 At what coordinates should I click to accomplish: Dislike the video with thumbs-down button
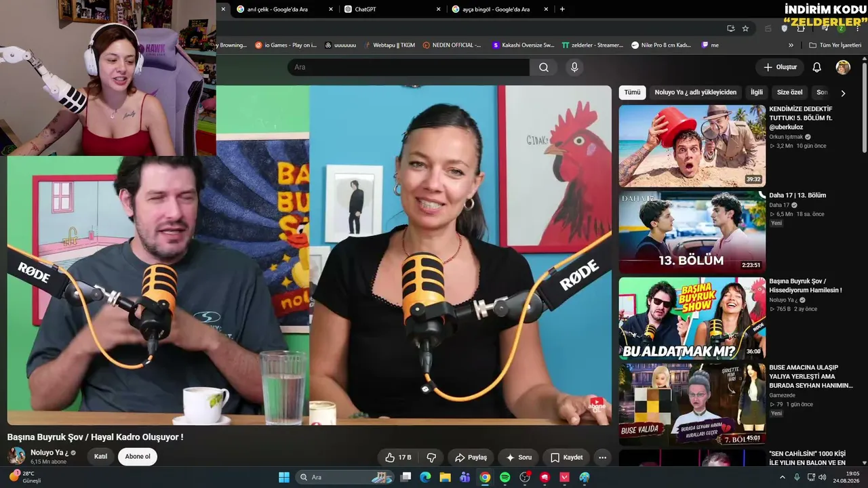coord(431,457)
